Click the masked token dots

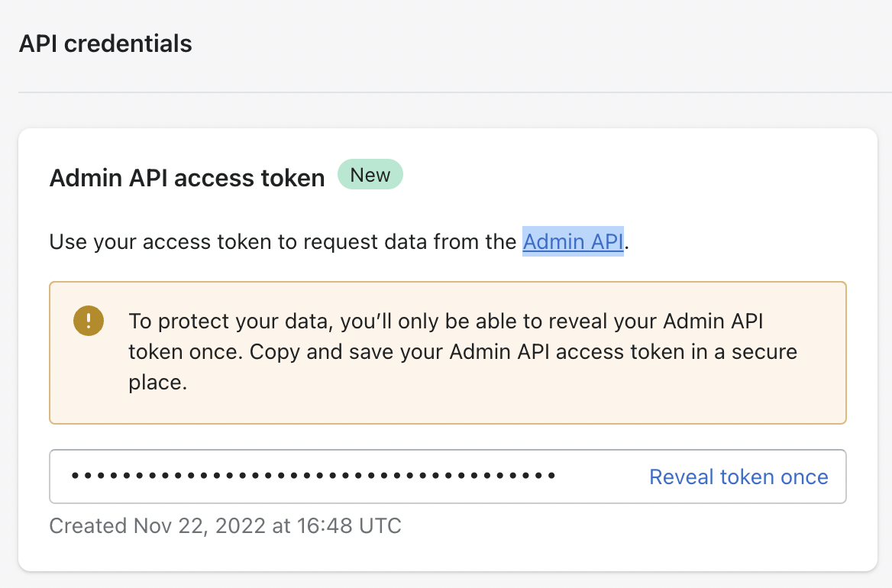[x=313, y=477]
